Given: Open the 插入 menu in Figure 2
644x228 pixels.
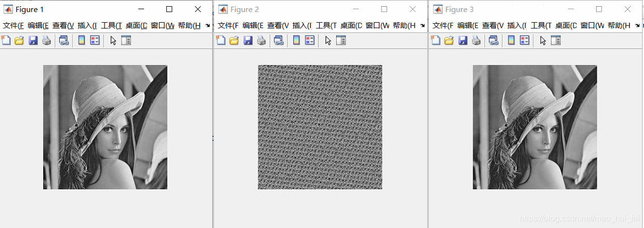Looking at the screenshot, I should 302,26.
